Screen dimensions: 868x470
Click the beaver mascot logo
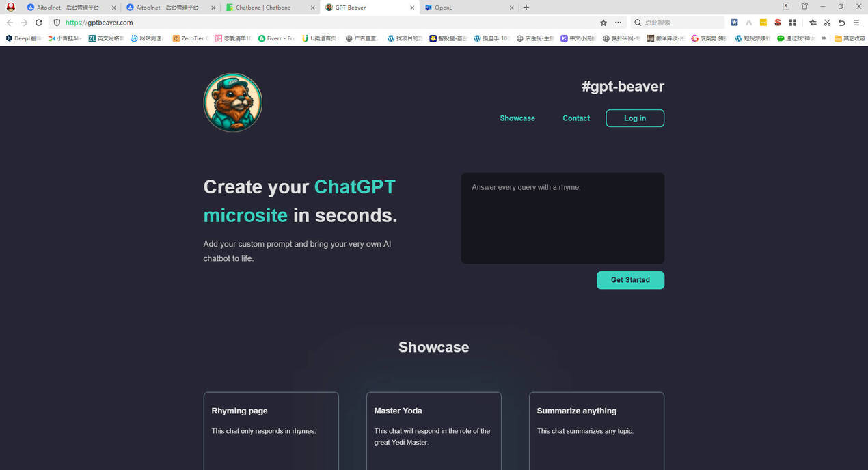point(232,102)
